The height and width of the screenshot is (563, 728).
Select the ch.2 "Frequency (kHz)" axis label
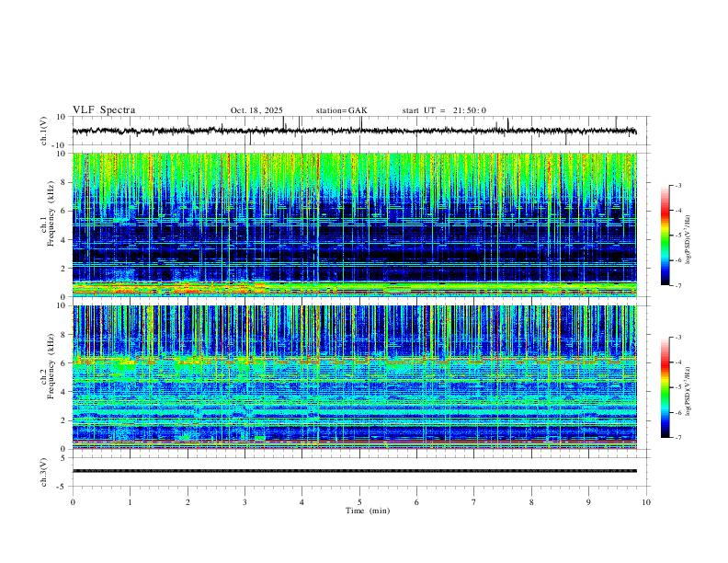tap(51, 366)
